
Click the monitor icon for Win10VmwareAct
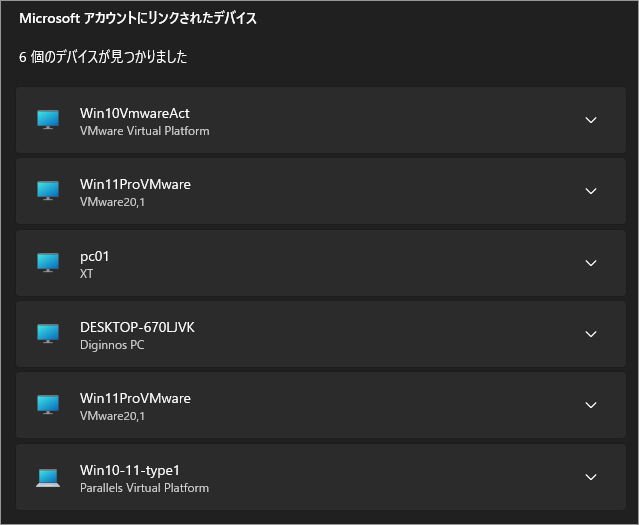pos(48,120)
